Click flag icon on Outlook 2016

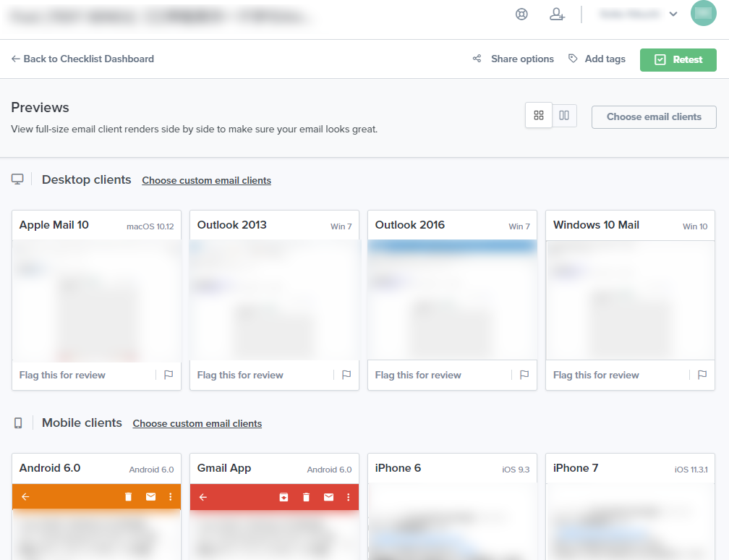[x=524, y=375]
